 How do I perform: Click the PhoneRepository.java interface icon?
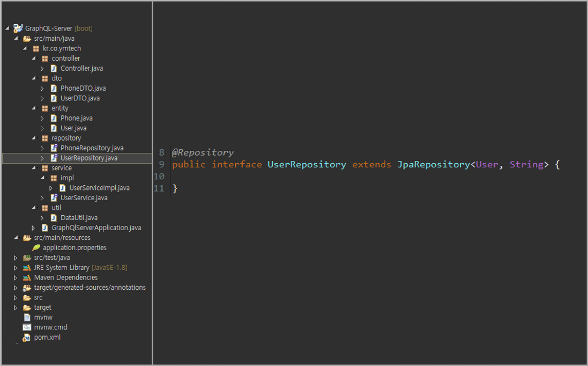pos(54,148)
